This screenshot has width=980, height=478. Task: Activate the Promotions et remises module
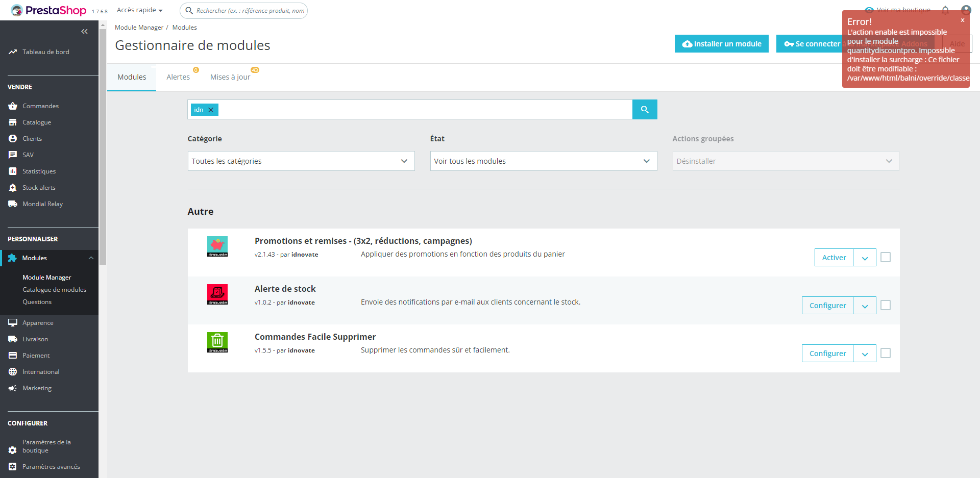pyautogui.click(x=834, y=258)
